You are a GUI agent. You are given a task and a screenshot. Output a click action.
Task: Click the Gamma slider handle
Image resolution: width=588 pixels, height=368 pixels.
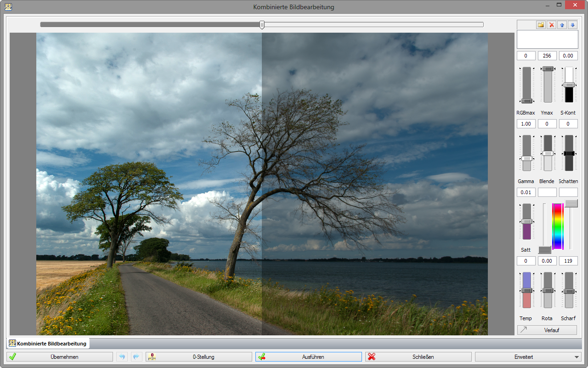(526, 158)
